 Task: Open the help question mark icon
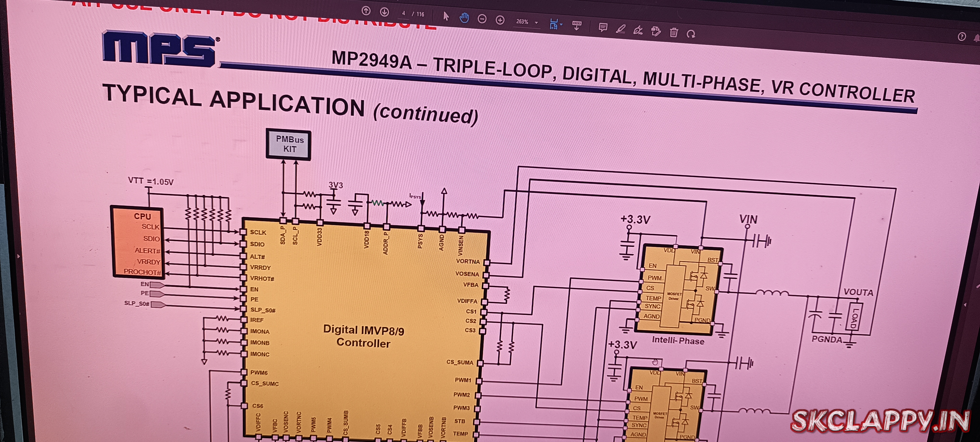click(x=962, y=37)
